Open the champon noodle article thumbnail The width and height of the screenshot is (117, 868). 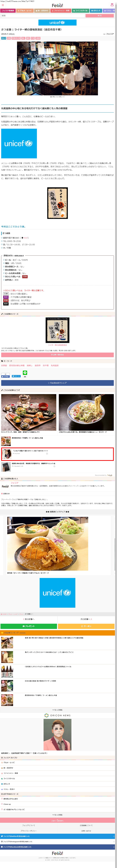pos(86,412)
